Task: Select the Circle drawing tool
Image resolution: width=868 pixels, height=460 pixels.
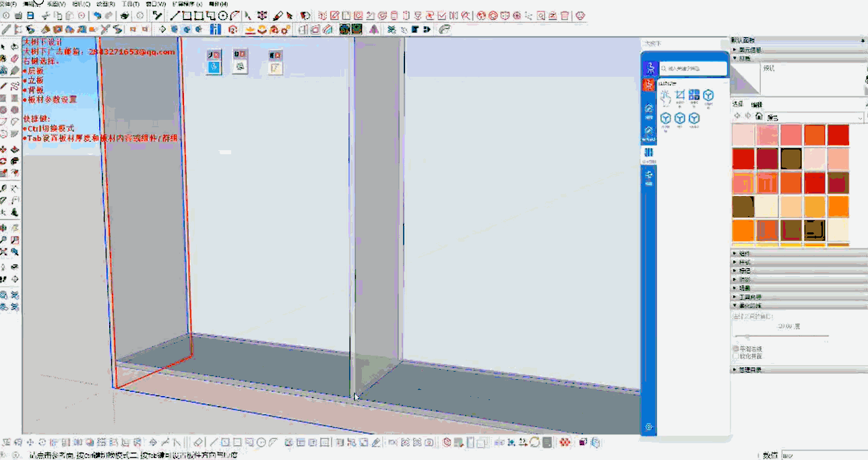Action: (x=223, y=15)
